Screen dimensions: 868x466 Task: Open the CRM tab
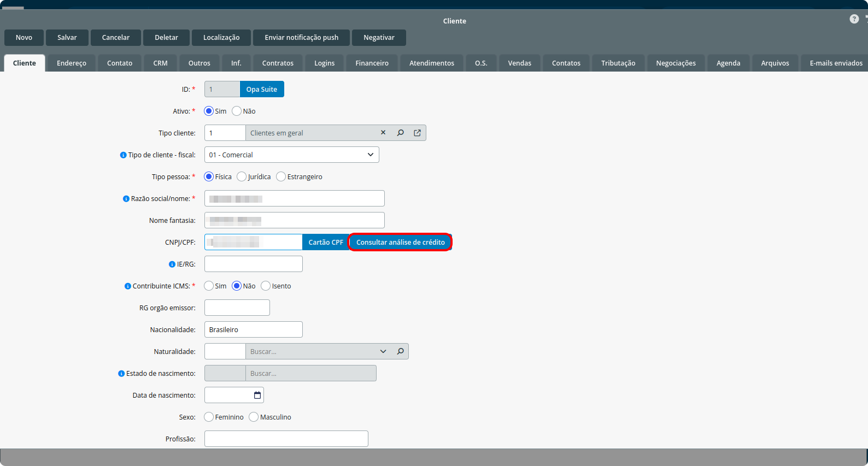(160, 63)
